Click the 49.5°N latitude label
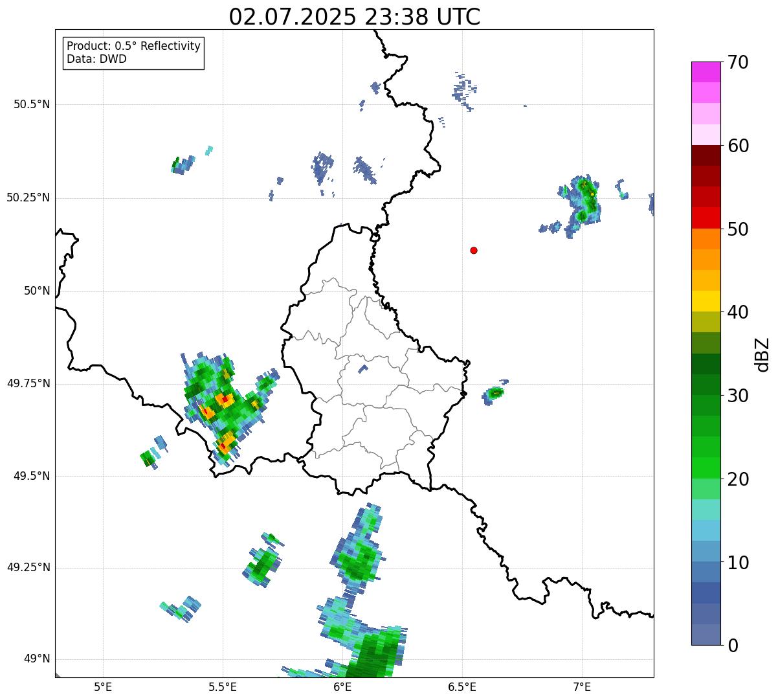 [x=31, y=476]
